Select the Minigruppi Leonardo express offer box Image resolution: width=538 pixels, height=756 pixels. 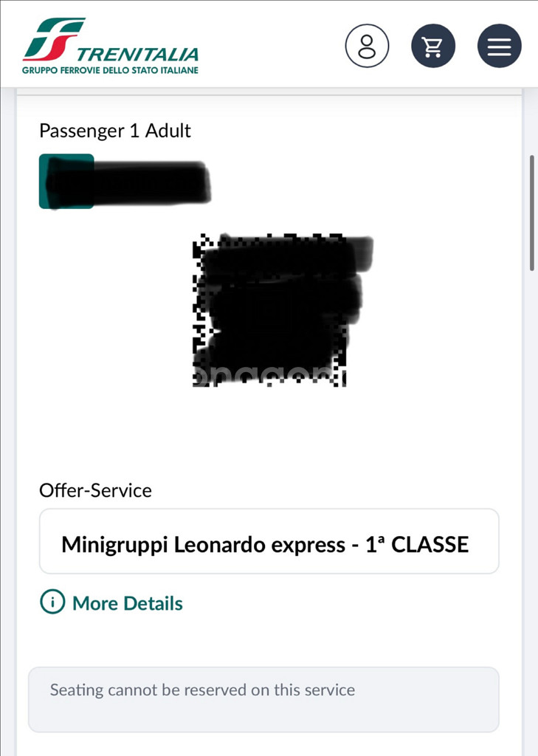(x=269, y=545)
